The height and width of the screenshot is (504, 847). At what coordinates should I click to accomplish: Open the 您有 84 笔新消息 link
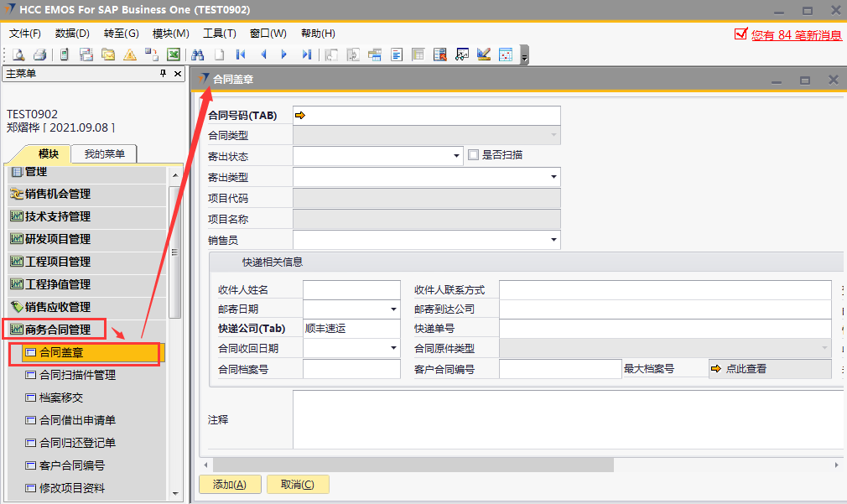pyautogui.click(x=796, y=35)
